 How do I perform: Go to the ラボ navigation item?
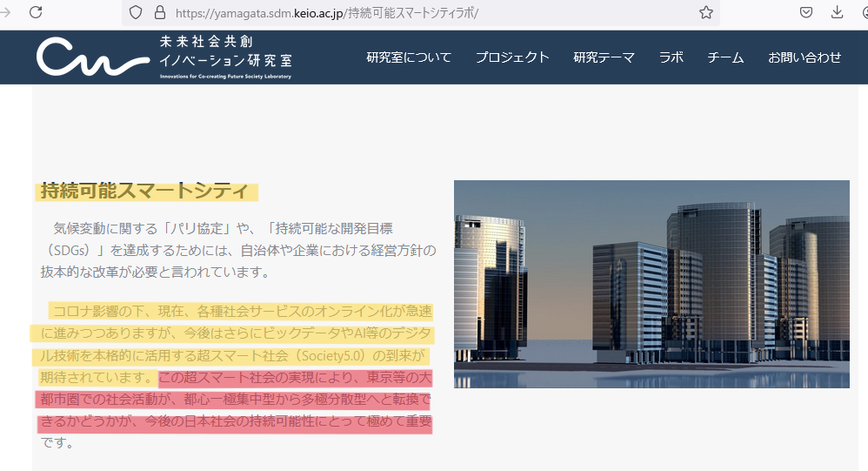coord(671,57)
